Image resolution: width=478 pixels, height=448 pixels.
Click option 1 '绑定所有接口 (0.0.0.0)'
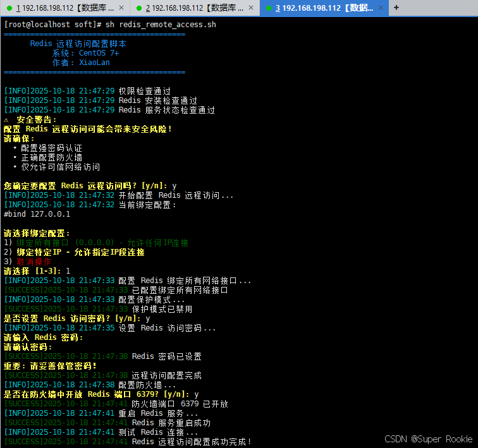tap(66, 243)
